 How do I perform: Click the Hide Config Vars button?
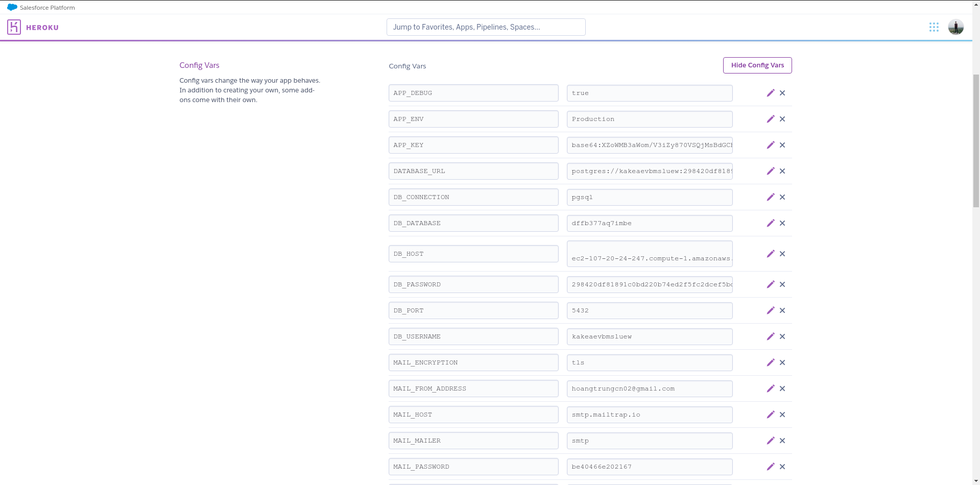click(x=757, y=65)
